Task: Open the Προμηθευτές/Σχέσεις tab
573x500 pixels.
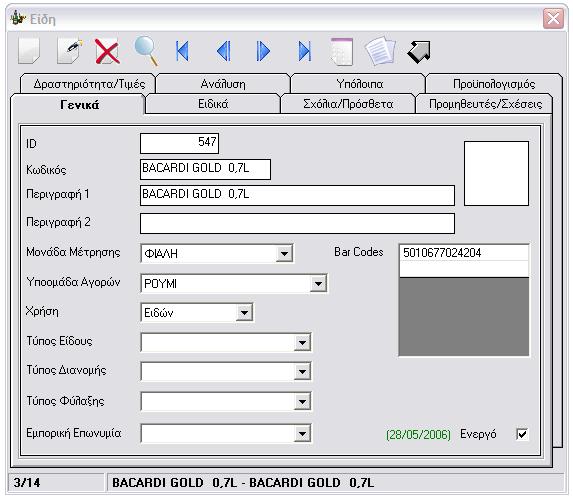Action: pyautogui.click(x=485, y=104)
